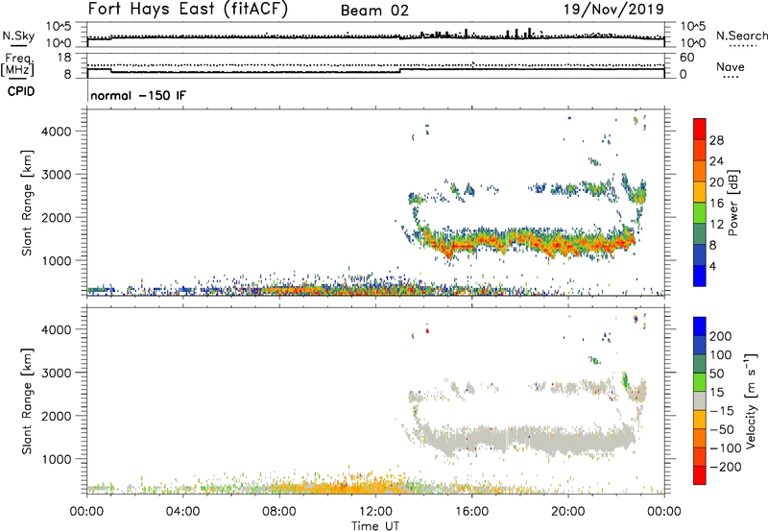Click the 'Beam 02' label

[374, 11]
